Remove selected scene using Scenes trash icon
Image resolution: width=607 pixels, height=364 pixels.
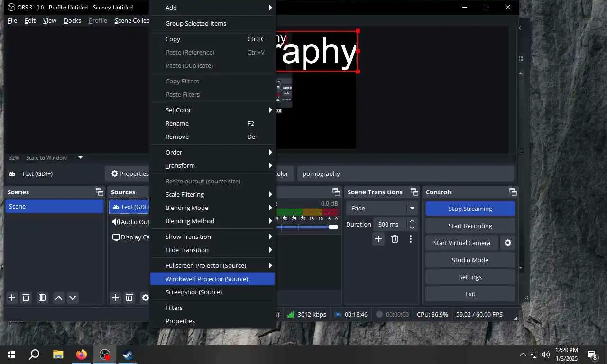[26, 298]
